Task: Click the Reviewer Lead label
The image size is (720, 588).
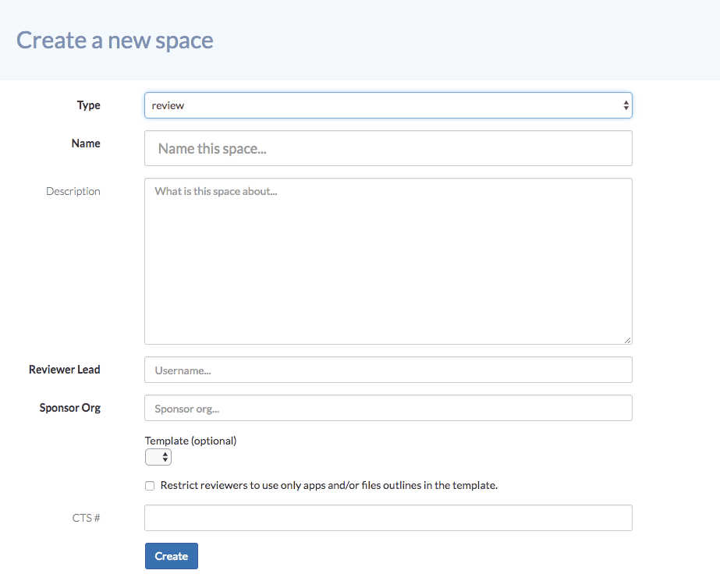Action: tap(64, 369)
